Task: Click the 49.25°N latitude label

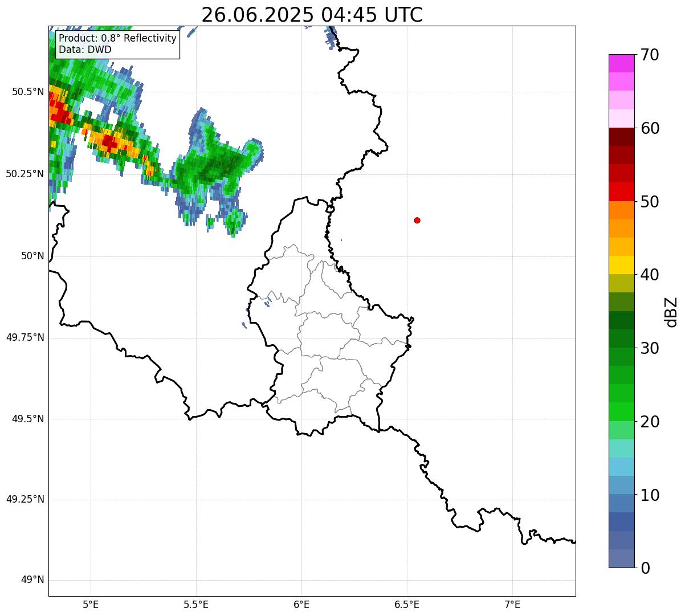Action: [25, 500]
